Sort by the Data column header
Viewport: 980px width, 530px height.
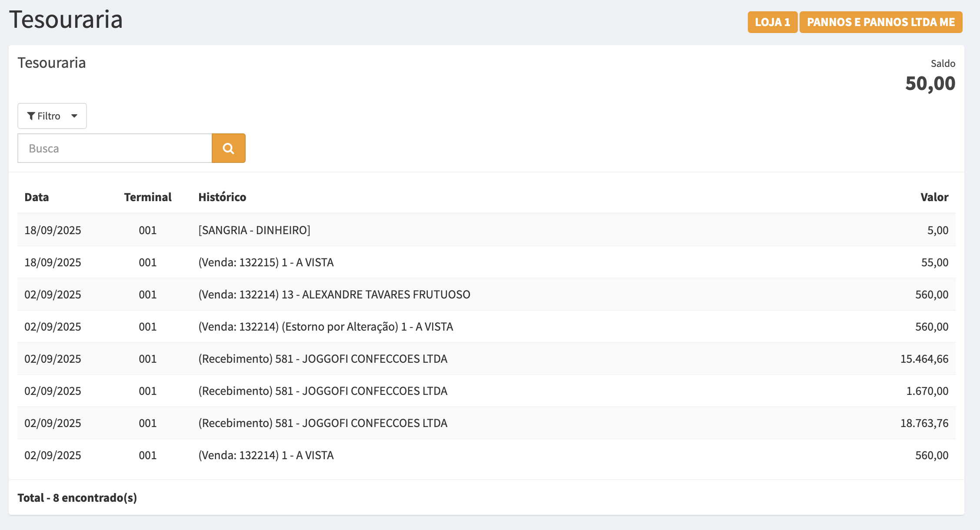click(x=37, y=197)
